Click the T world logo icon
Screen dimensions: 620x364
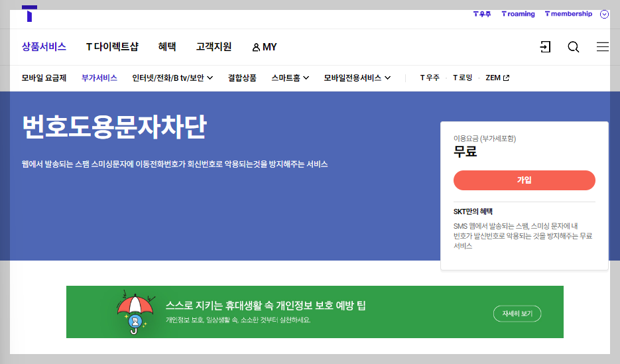(29, 13)
